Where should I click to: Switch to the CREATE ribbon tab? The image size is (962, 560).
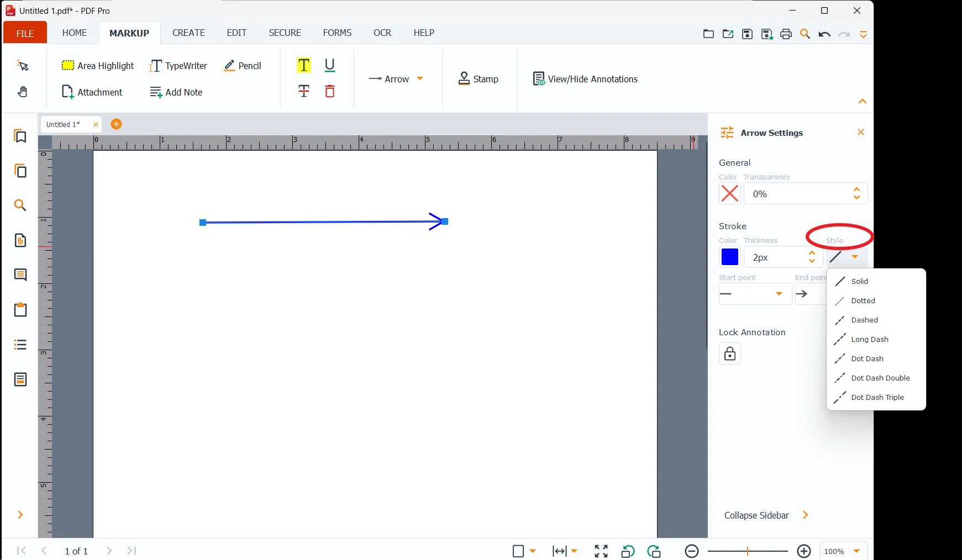coord(188,33)
